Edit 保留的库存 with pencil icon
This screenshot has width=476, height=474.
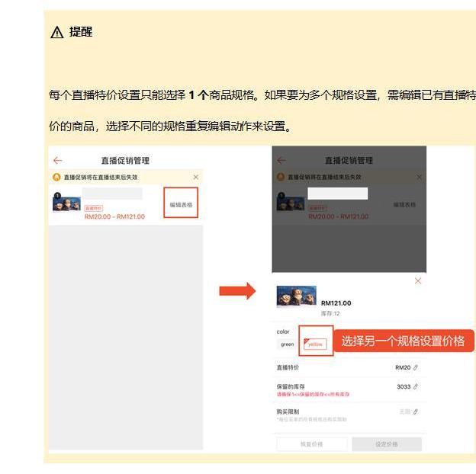[x=416, y=387]
